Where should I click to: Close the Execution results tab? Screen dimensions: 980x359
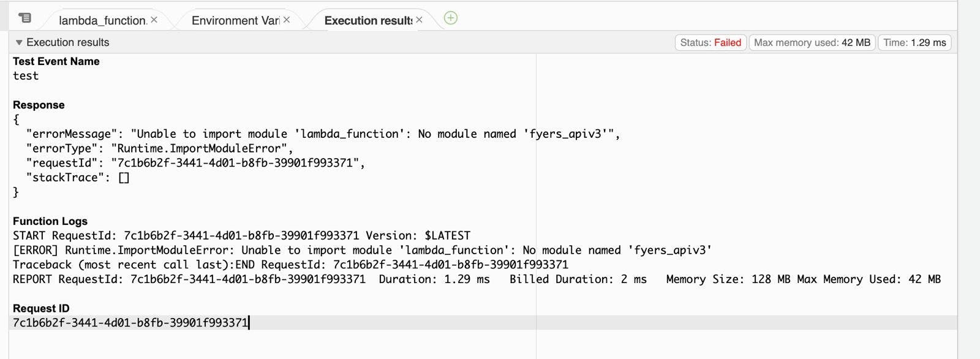click(x=419, y=20)
